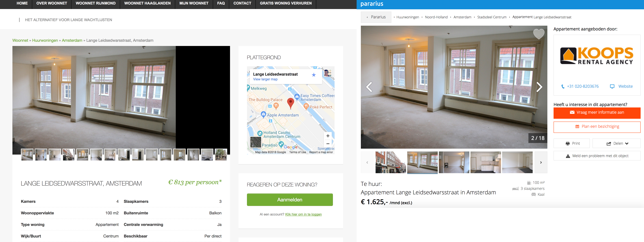Image resolution: width=644 pixels, height=242 pixels.
Task: Open the FAQ menu item
Action: (221, 4)
